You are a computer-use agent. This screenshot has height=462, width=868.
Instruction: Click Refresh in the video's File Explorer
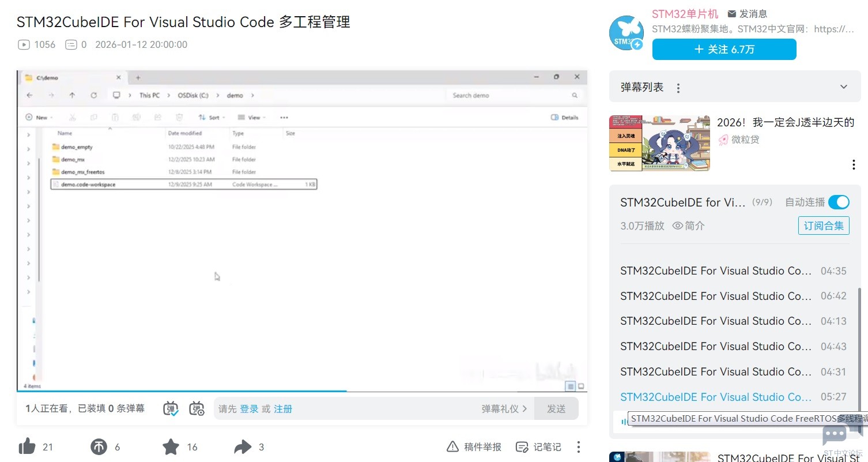93,95
